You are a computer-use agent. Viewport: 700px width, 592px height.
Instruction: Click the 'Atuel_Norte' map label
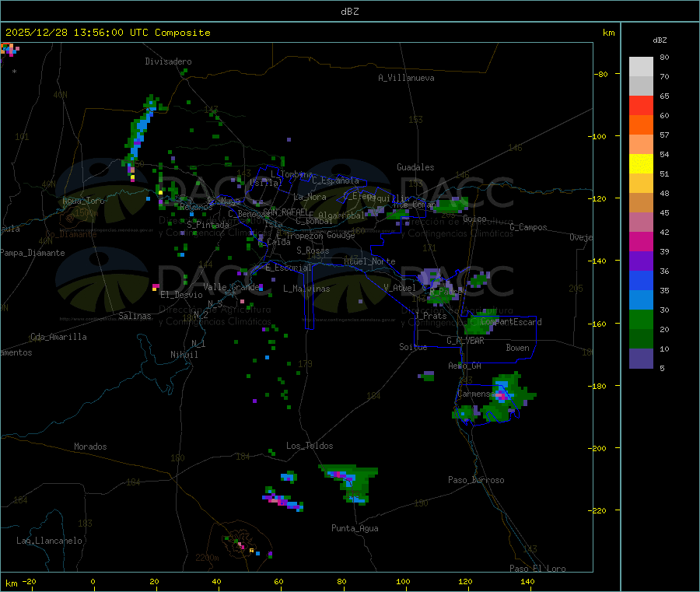(x=369, y=261)
